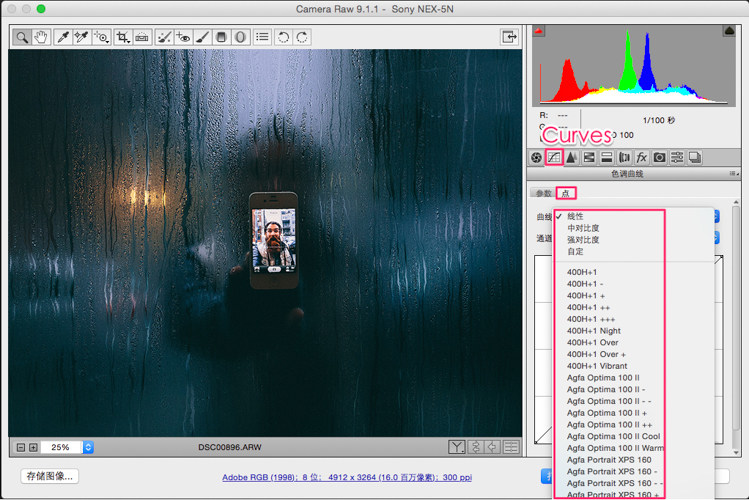
Task: Select the Targeted Adjustment tool
Action: tap(101, 37)
